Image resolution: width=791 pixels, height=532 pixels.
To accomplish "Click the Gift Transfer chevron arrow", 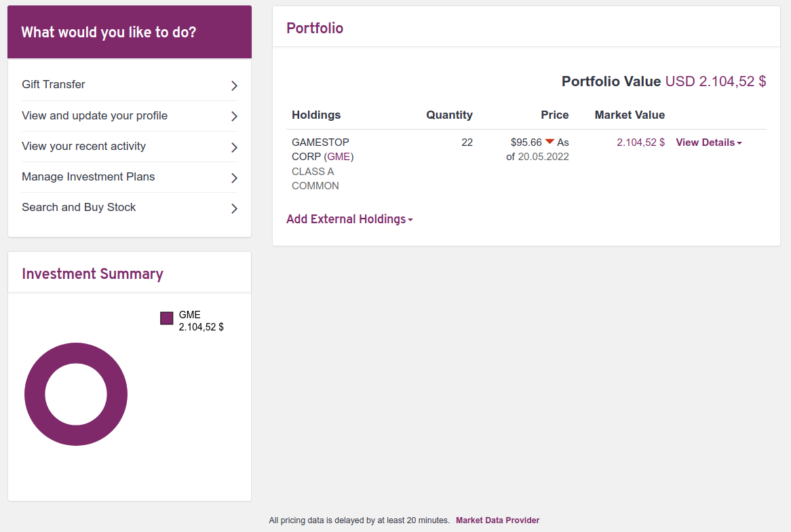I will click(x=234, y=85).
